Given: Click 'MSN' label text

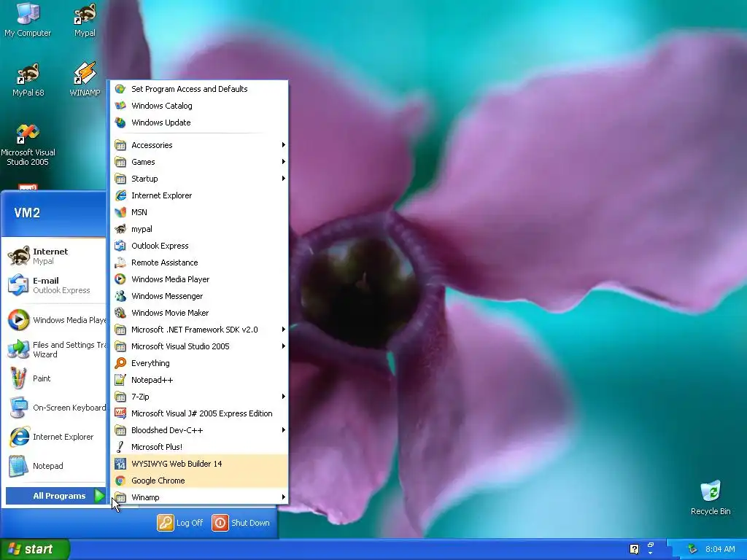Looking at the screenshot, I should [x=139, y=212].
